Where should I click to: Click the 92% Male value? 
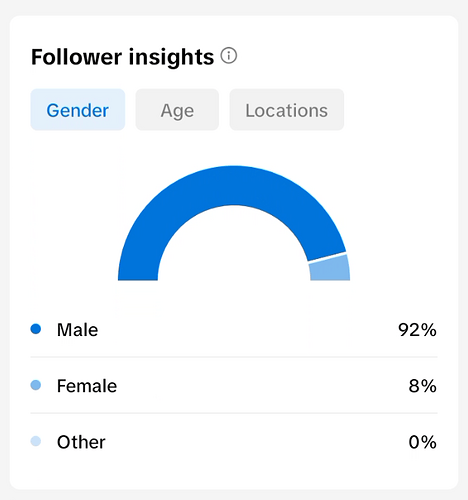tap(417, 330)
